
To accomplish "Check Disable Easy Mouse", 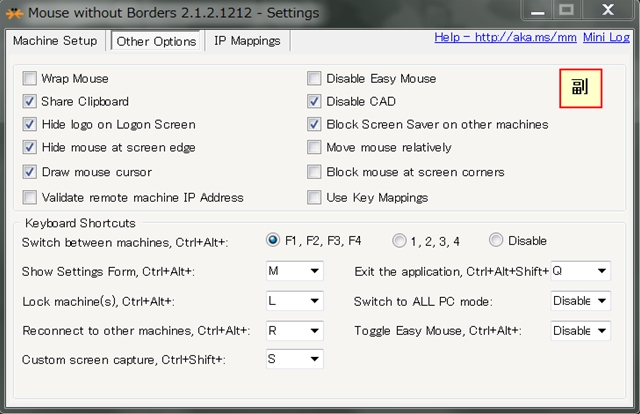I will pyautogui.click(x=314, y=78).
